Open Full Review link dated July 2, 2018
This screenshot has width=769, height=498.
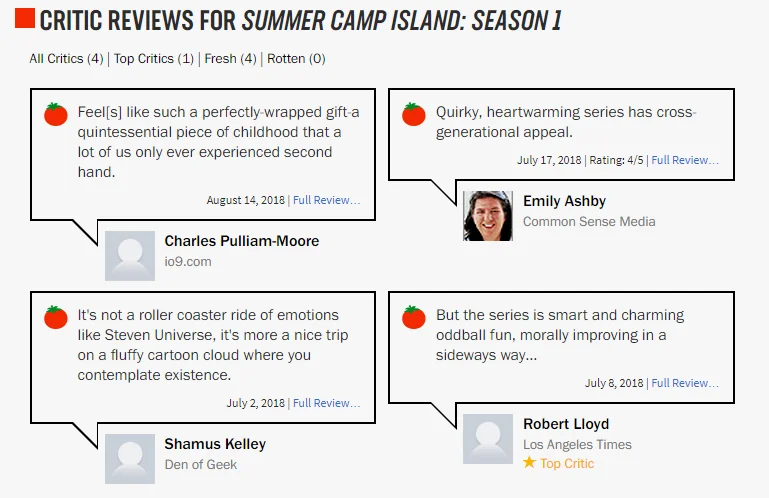pos(327,403)
